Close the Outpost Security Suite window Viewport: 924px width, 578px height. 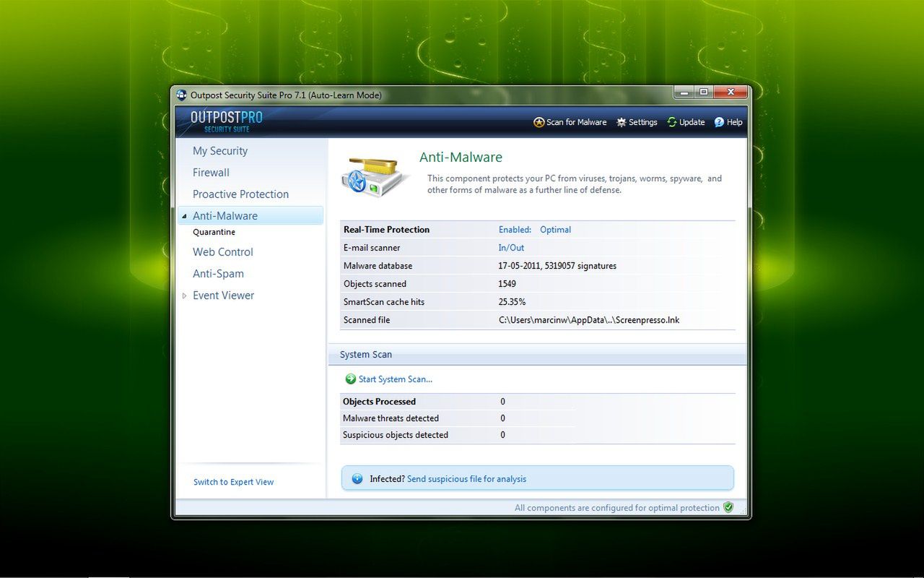pos(731,92)
